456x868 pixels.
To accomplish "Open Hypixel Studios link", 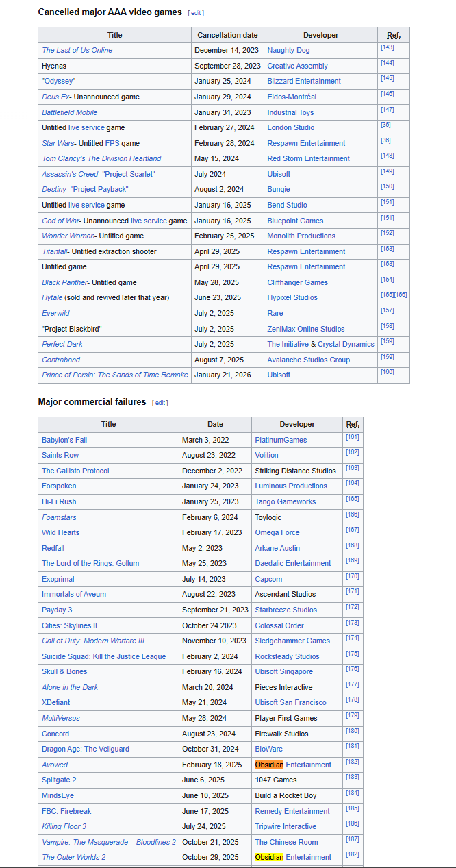I will pyautogui.click(x=292, y=297).
